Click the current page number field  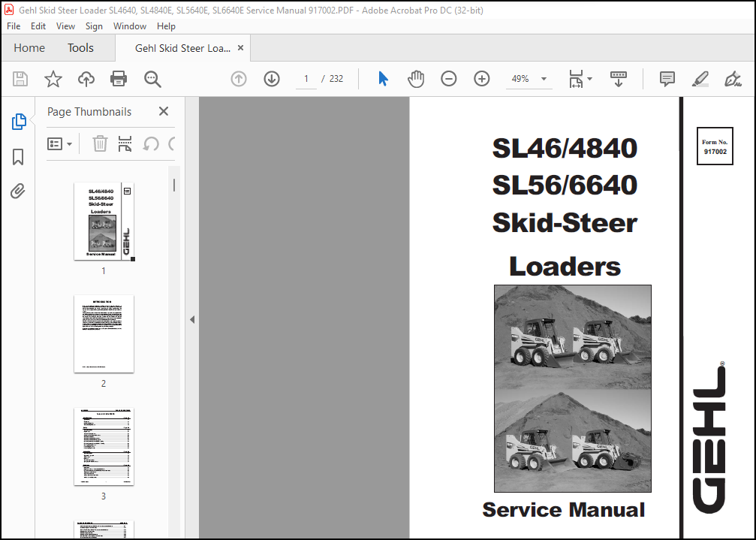pyautogui.click(x=306, y=79)
